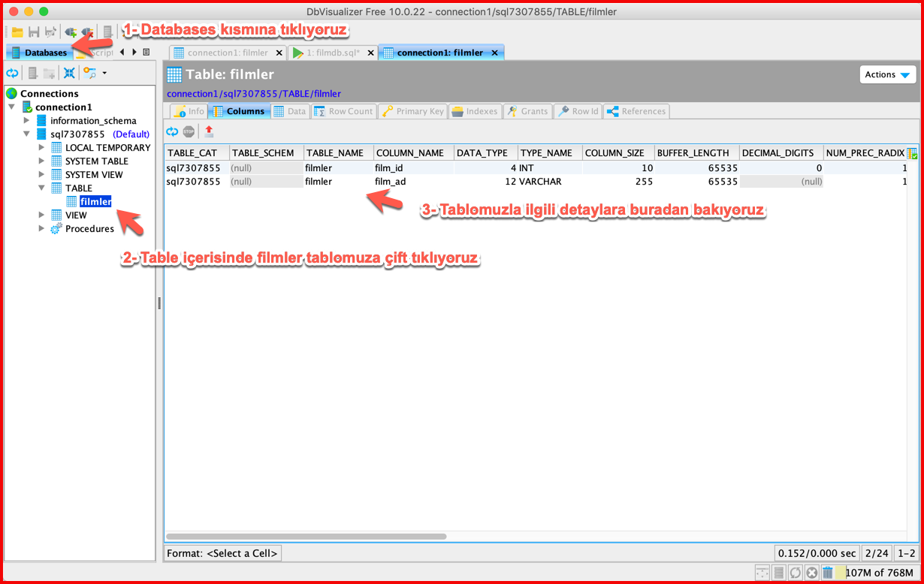Open the Actions dropdown button
This screenshot has width=924, height=584.
pos(888,74)
